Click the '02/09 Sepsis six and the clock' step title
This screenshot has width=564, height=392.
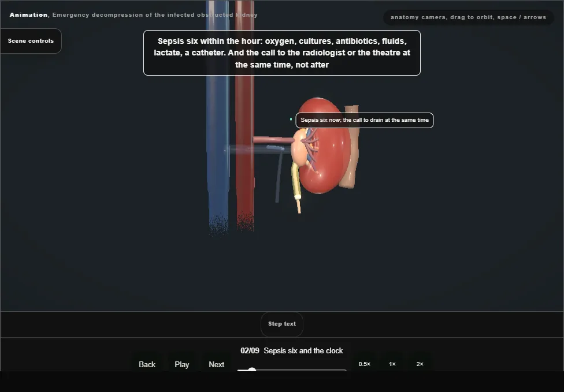click(x=291, y=350)
